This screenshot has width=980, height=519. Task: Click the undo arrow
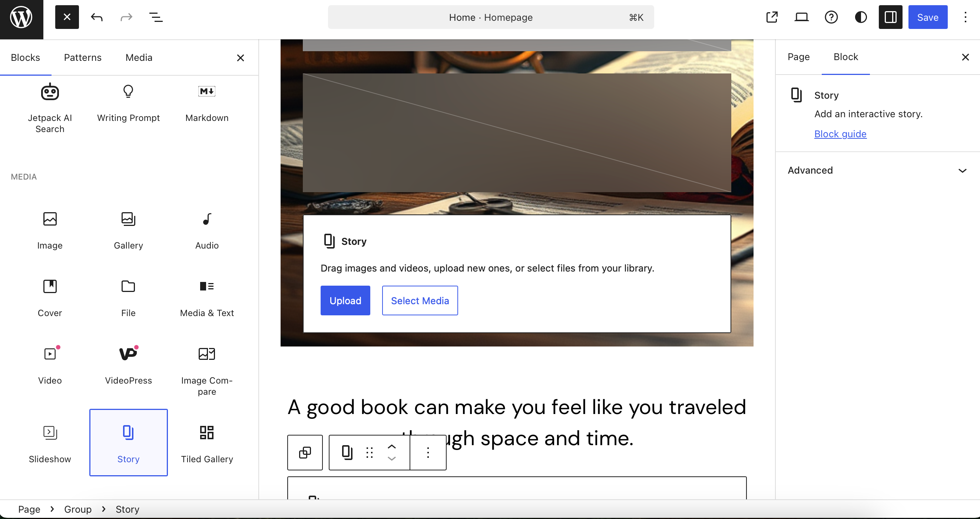[x=97, y=17]
